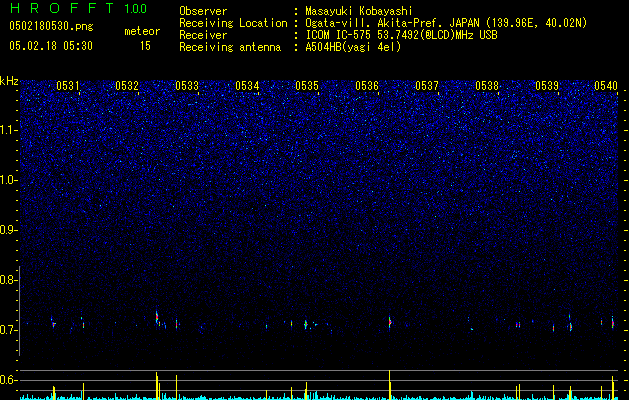Click the 0536 time marker
This screenshot has height=400, width=629.
(x=367, y=86)
